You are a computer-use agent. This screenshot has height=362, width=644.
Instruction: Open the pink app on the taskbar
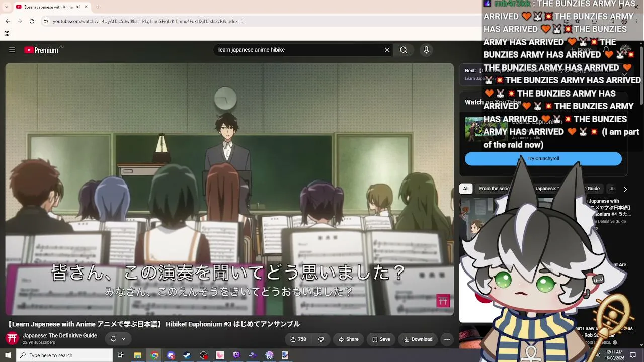pyautogui.click(x=220, y=355)
